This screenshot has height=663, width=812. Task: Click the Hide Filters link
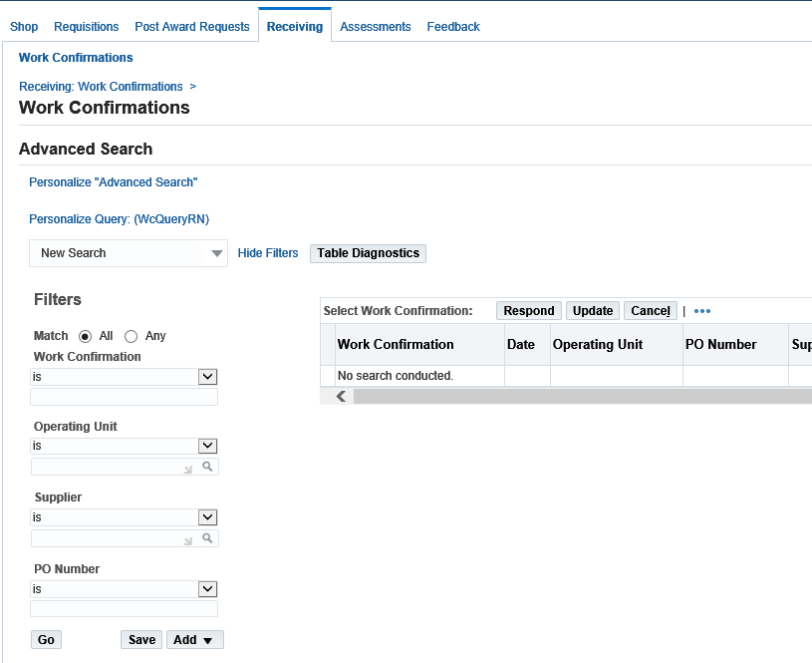[x=268, y=253]
